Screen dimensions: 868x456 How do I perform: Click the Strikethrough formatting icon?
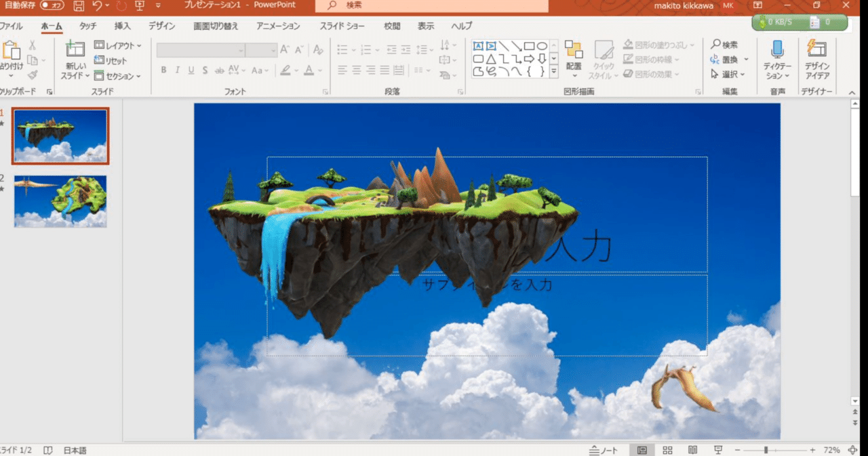tap(219, 70)
